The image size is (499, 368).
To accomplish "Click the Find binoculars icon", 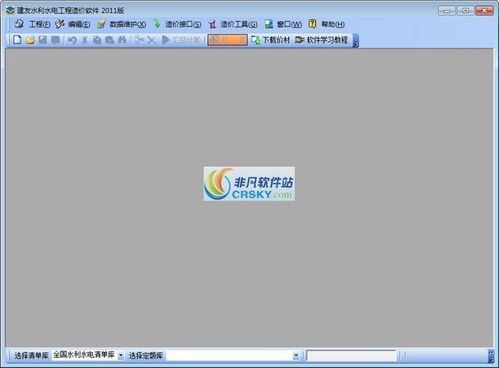I will coord(122,40).
